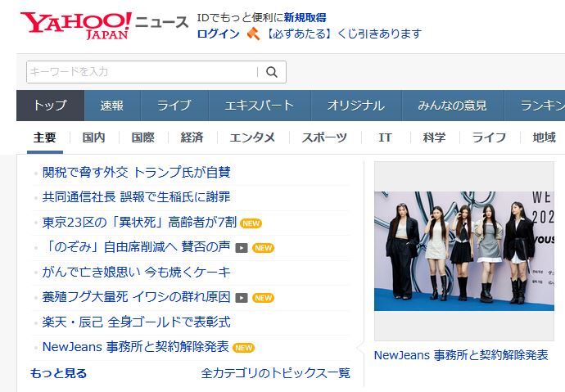Go to みんなの意見 tab
The height and width of the screenshot is (392, 565).
[453, 106]
